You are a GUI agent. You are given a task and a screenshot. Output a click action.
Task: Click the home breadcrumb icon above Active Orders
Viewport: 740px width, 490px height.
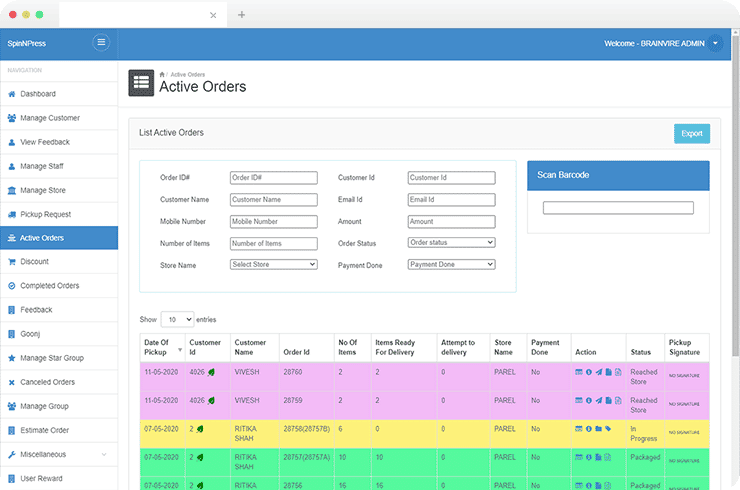click(162, 75)
